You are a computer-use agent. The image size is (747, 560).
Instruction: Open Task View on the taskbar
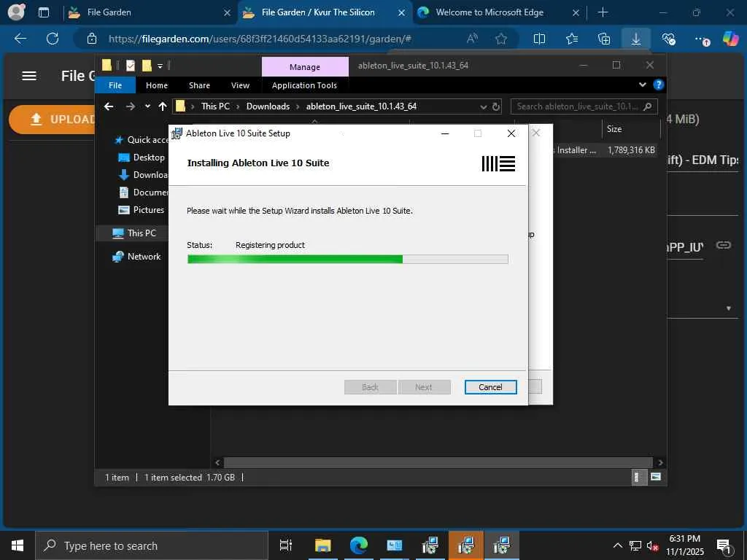coord(286,545)
